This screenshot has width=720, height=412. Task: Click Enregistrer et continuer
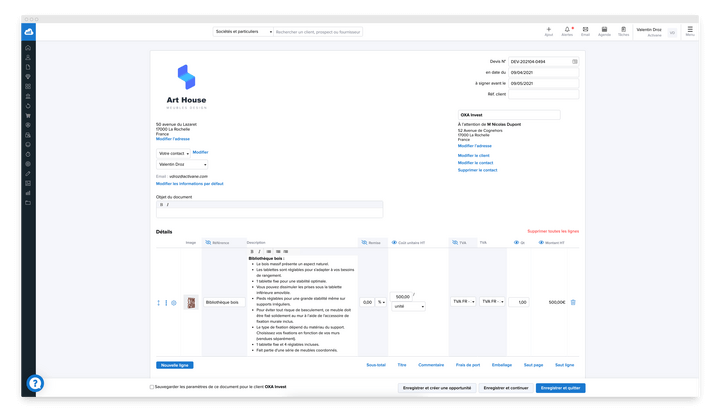(506, 388)
